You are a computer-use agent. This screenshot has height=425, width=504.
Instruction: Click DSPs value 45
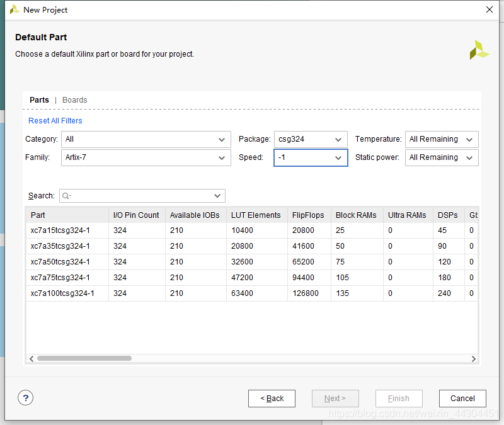pyautogui.click(x=442, y=230)
